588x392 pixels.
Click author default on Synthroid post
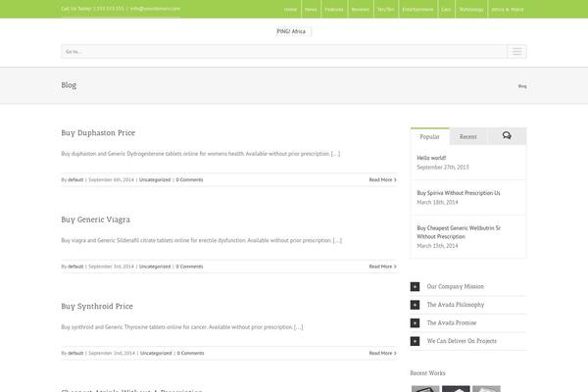(x=75, y=353)
